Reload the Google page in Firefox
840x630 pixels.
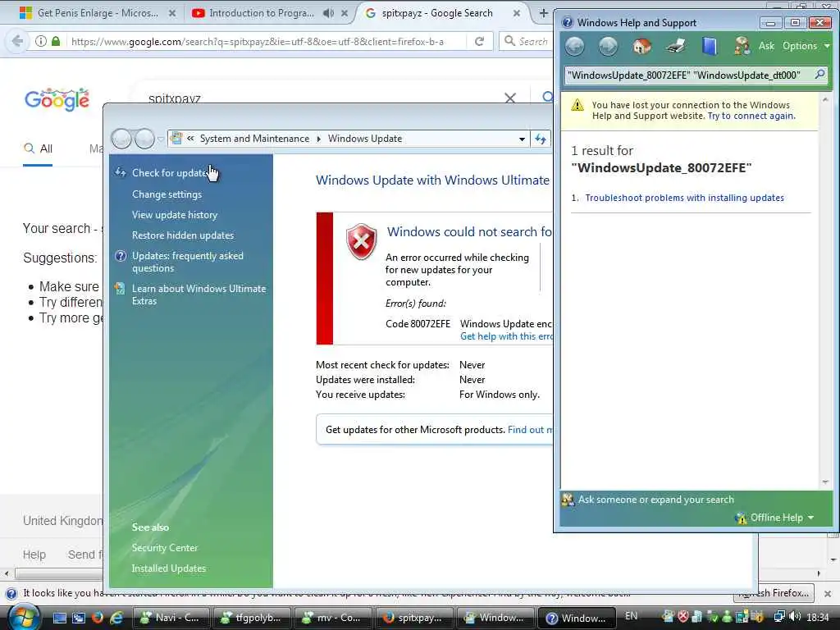click(479, 41)
